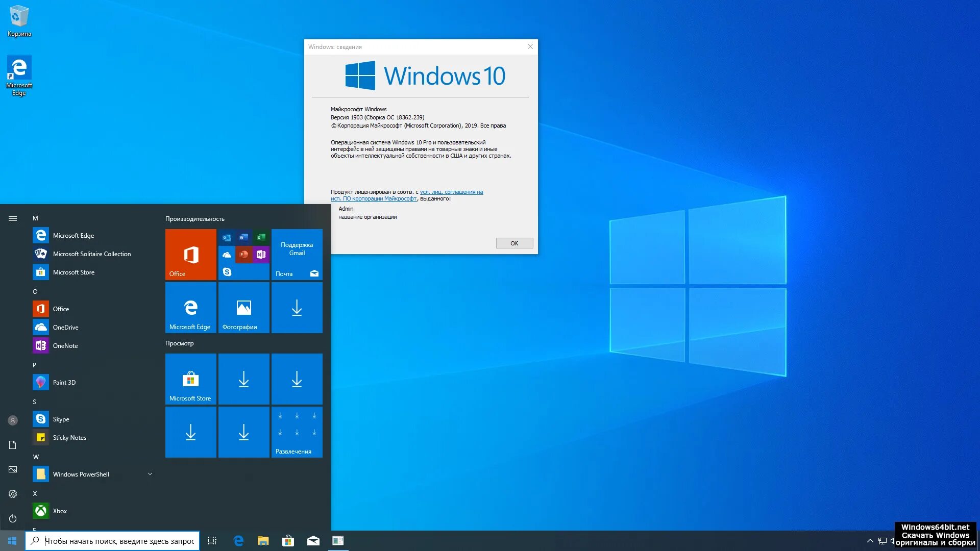
Task: Click OK button in Windows info dialog
Action: pos(514,243)
